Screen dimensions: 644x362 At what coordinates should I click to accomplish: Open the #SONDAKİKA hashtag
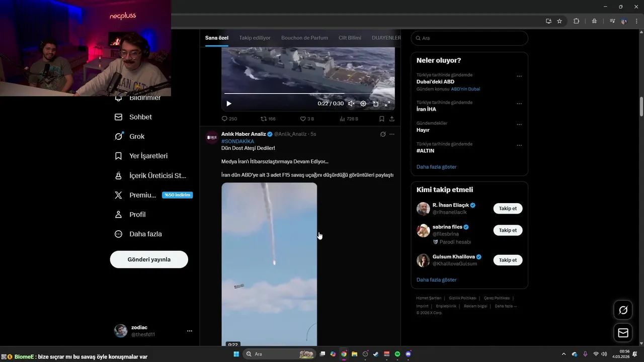pyautogui.click(x=237, y=141)
